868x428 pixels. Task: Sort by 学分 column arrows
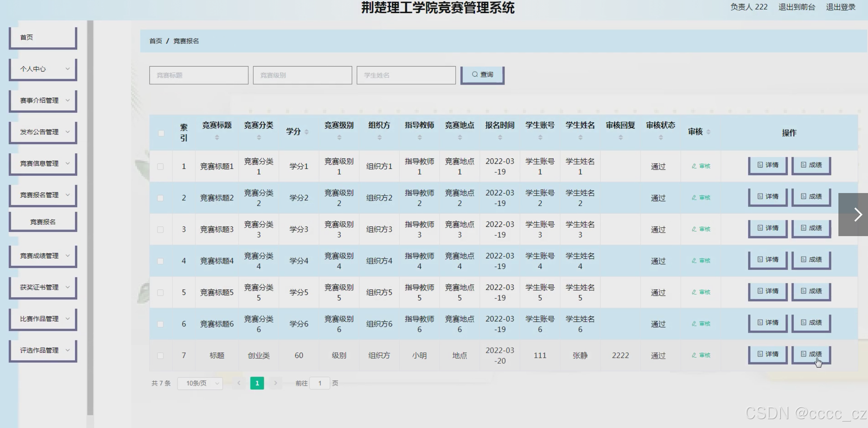(x=307, y=132)
